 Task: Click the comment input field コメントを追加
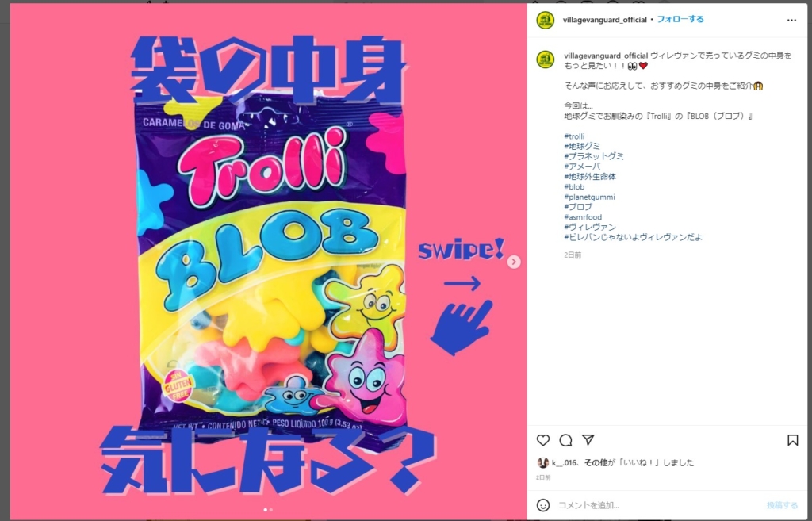657,505
